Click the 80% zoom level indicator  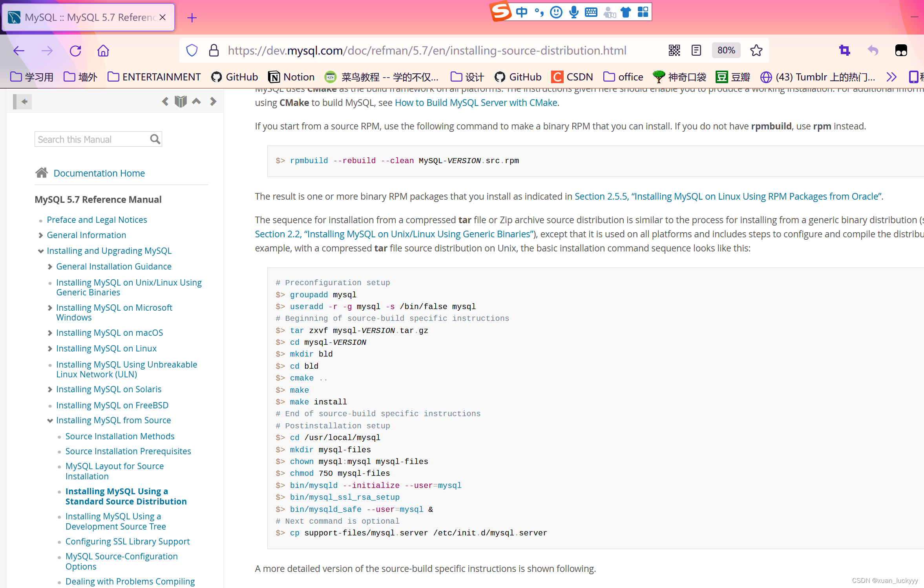tap(726, 50)
